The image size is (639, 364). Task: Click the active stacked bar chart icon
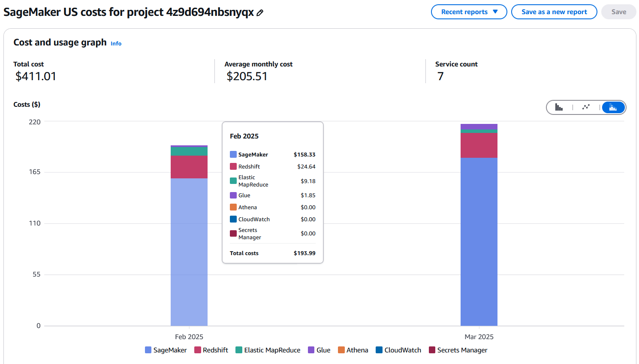pyautogui.click(x=613, y=107)
